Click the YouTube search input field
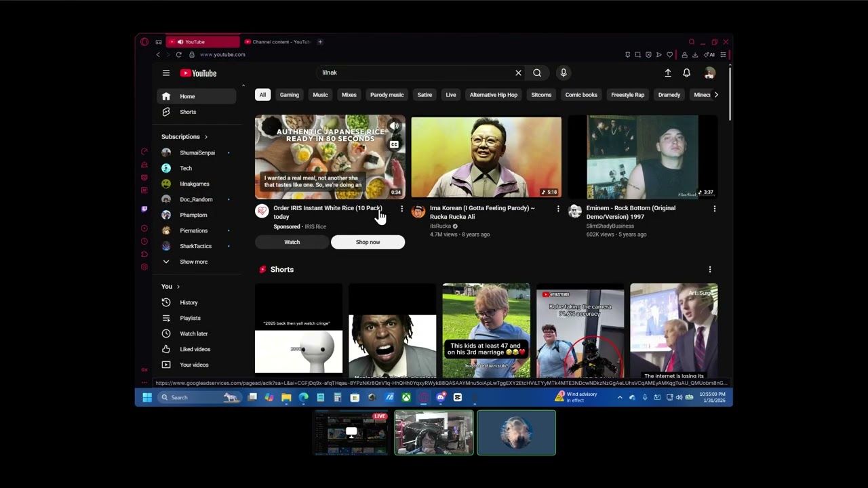The width and height of the screenshot is (868, 488). 414,73
